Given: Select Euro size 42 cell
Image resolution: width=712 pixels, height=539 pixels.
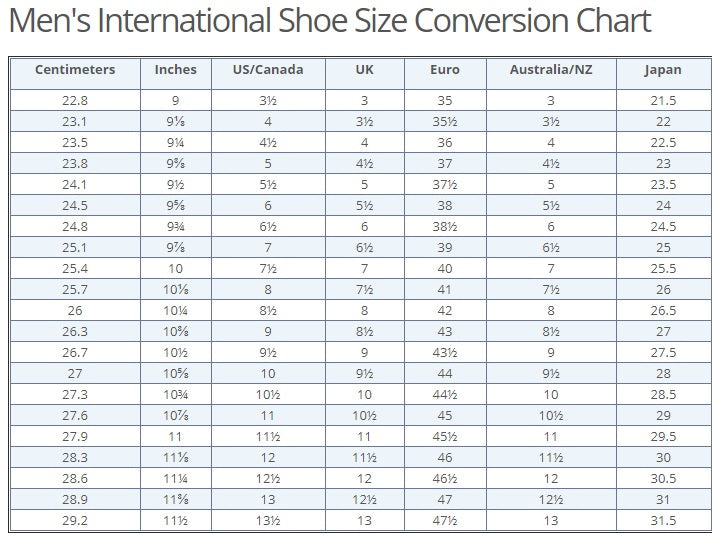Looking at the screenshot, I should (x=445, y=311).
